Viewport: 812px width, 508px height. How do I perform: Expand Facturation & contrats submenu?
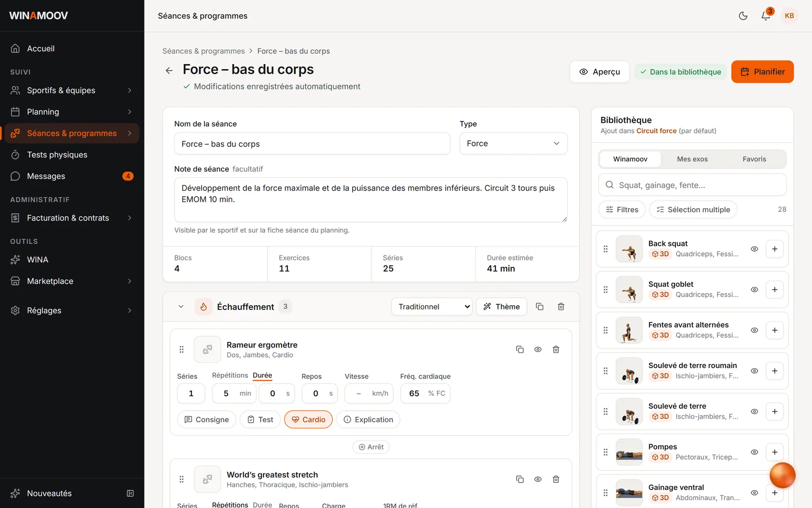pyautogui.click(x=72, y=218)
